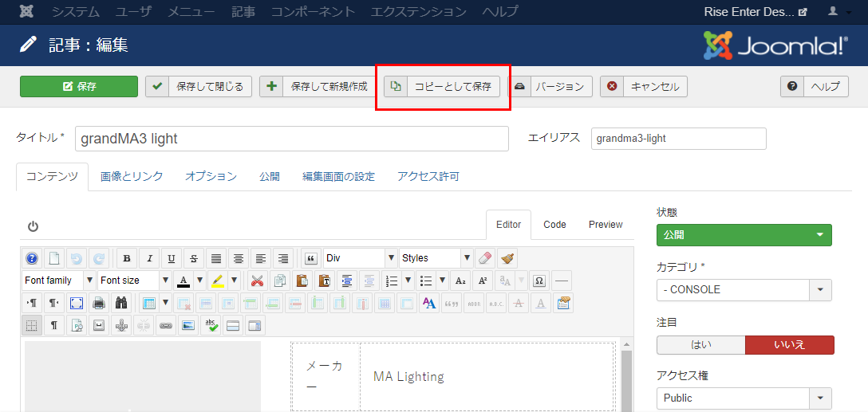Click the anchor icon

pyautogui.click(x=121, y=326)
